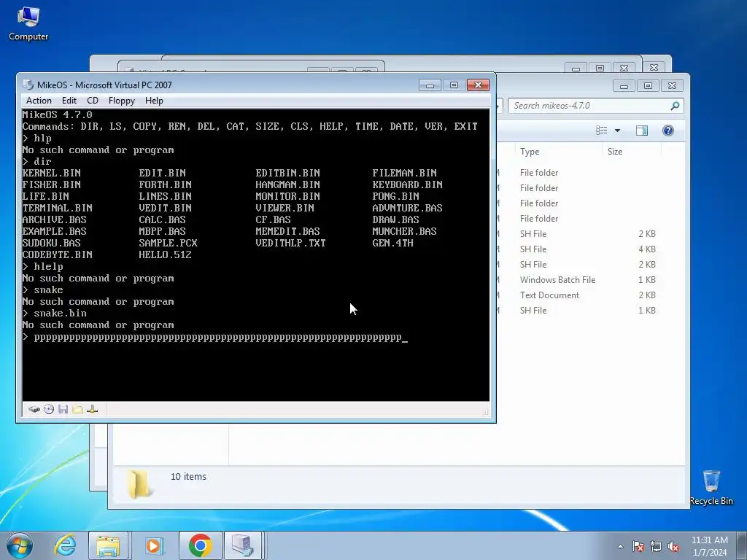Click GEN.4TH in the terminal listing
The height and width of the screenshot is (560, 747).
392,243
